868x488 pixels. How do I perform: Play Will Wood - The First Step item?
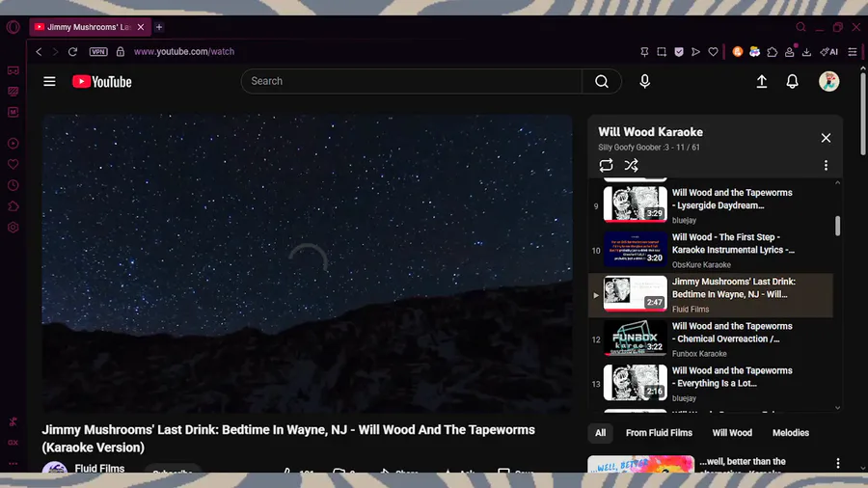[712, 250]
